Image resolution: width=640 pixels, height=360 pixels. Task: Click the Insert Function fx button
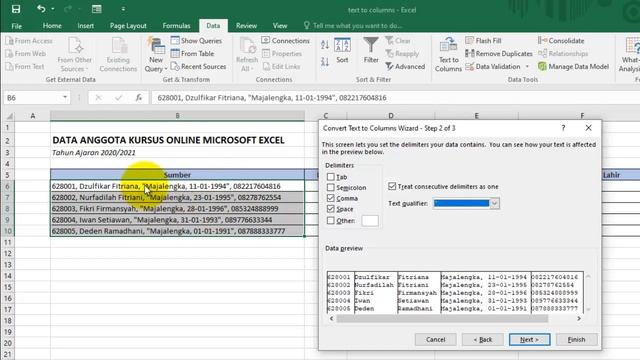coord(139,98)
